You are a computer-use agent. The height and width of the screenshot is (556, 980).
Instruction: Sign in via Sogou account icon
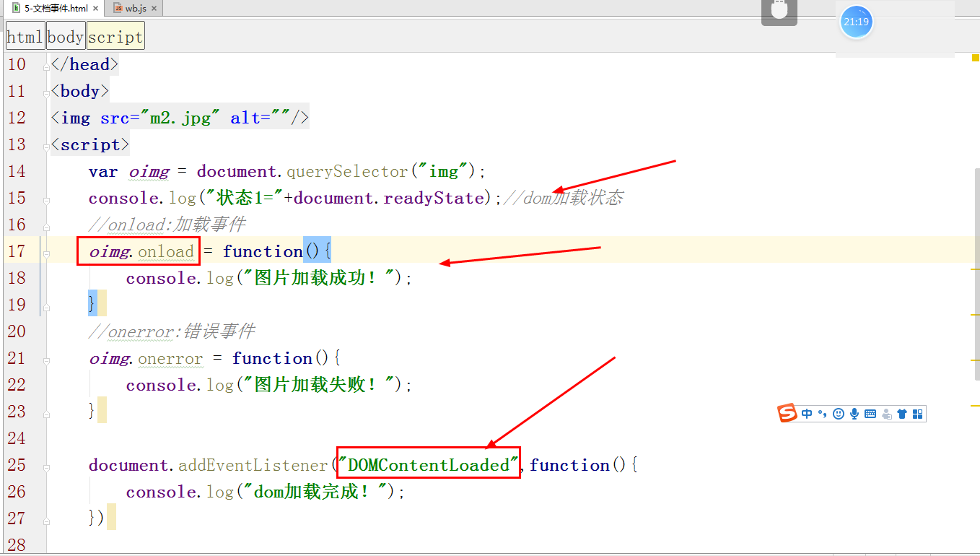[887, 413]
